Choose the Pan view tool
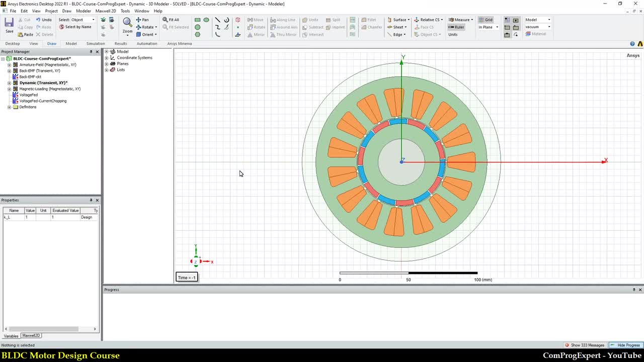The image size is (644, 362). [x=142, y=20]
